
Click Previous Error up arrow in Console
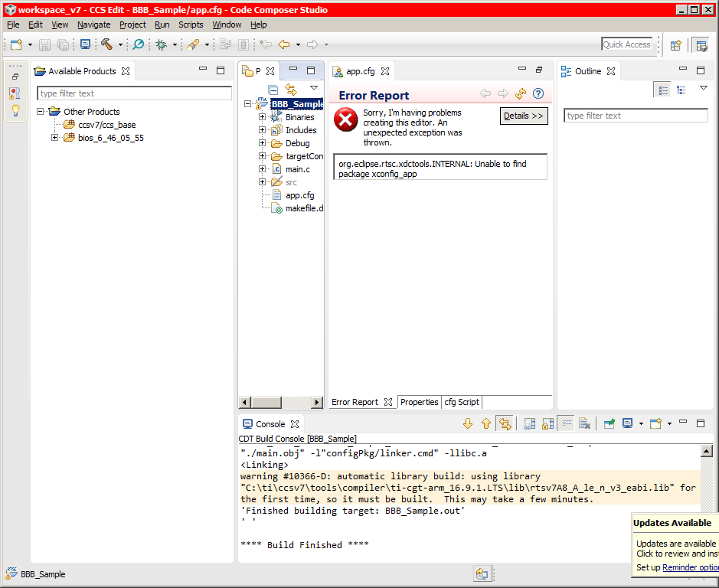pos(486,424)
